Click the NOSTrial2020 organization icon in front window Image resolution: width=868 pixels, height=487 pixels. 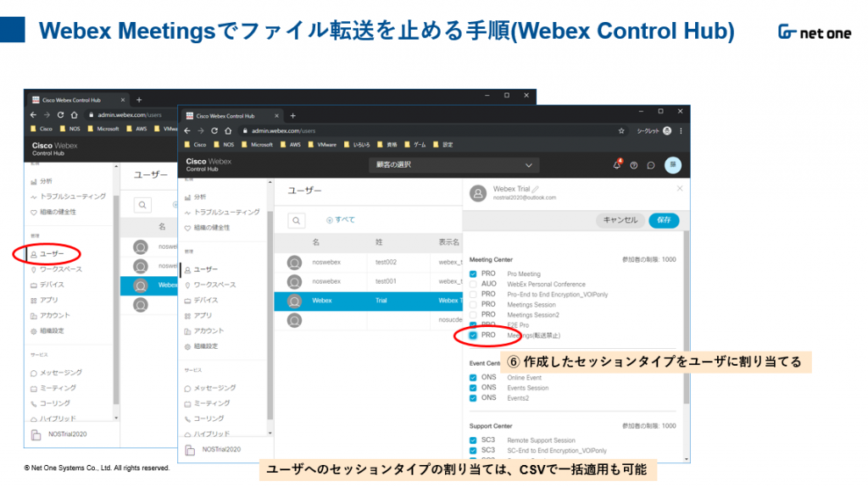tap(190, 450)
